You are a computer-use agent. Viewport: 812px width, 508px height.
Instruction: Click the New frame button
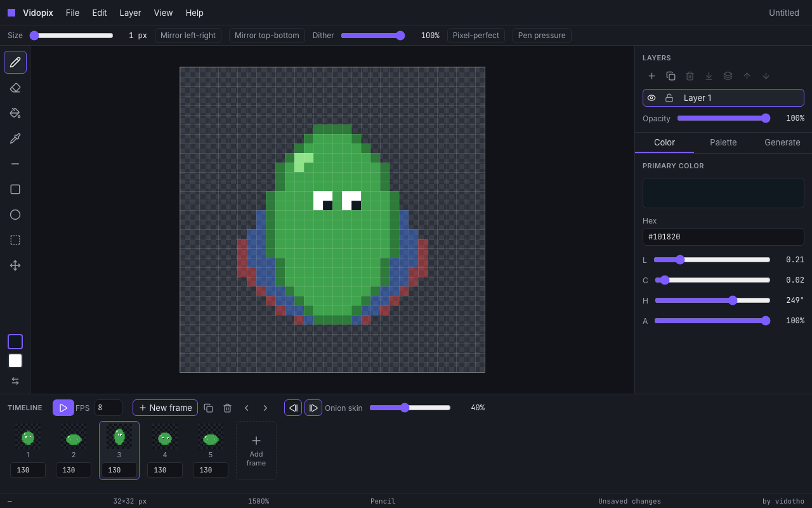[165, 408]
